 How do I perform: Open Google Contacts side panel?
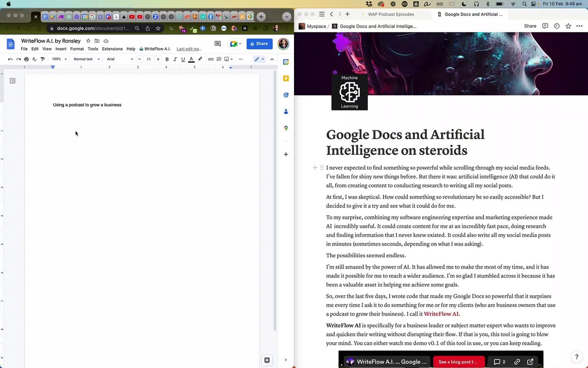[286, 111]
